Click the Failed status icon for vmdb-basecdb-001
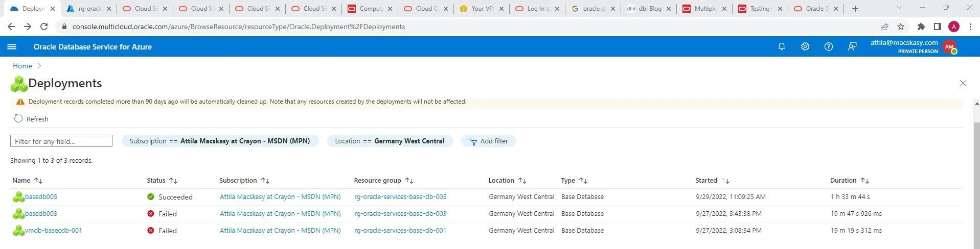Screen dimensions: 980x249 point(151,230)
